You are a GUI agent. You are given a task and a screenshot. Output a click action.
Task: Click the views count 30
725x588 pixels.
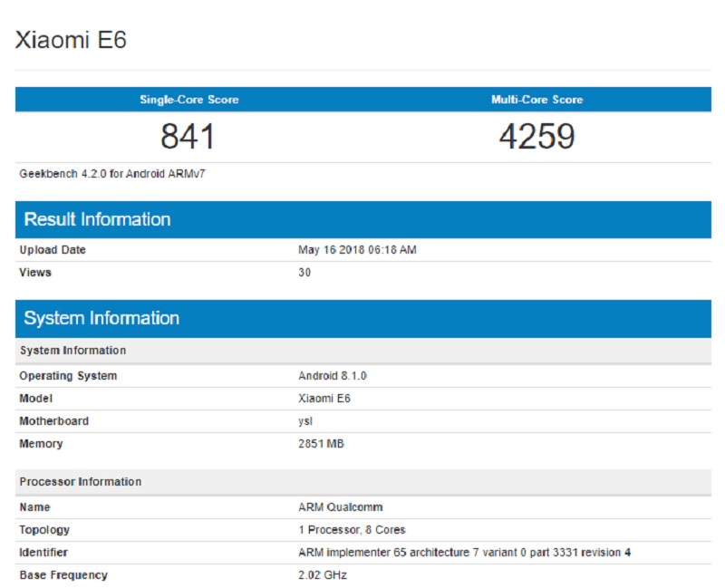tap(304, 273)
